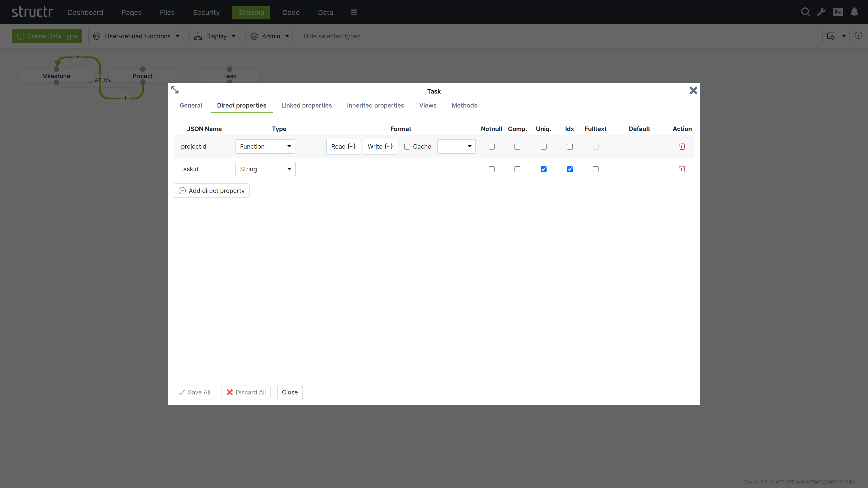Open the terminal console icon

(x=838, y=12)
